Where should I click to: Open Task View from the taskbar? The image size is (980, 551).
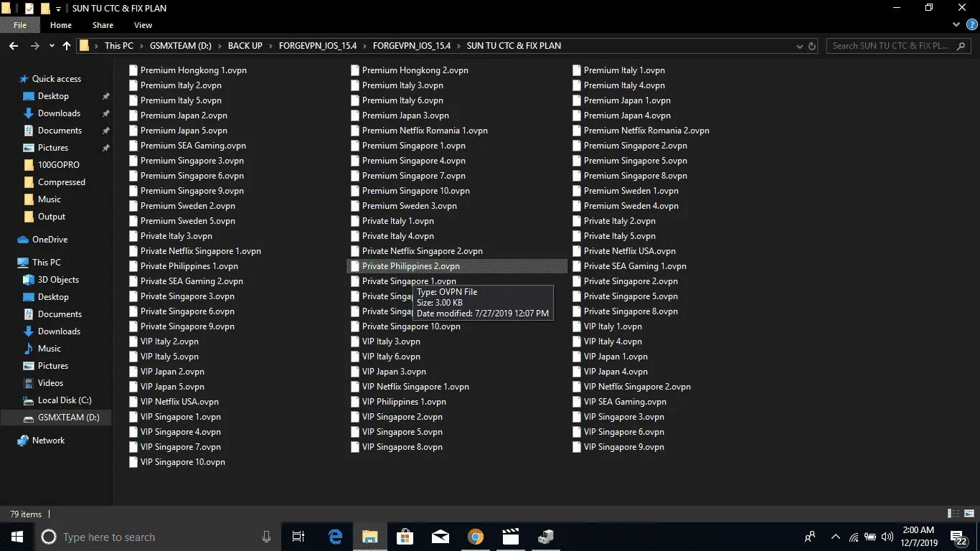click(299, 537)
